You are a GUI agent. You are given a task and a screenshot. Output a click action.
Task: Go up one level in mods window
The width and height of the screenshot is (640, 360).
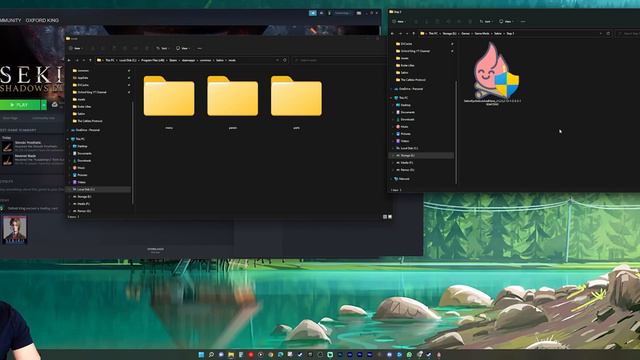click(x=90, y=60)
